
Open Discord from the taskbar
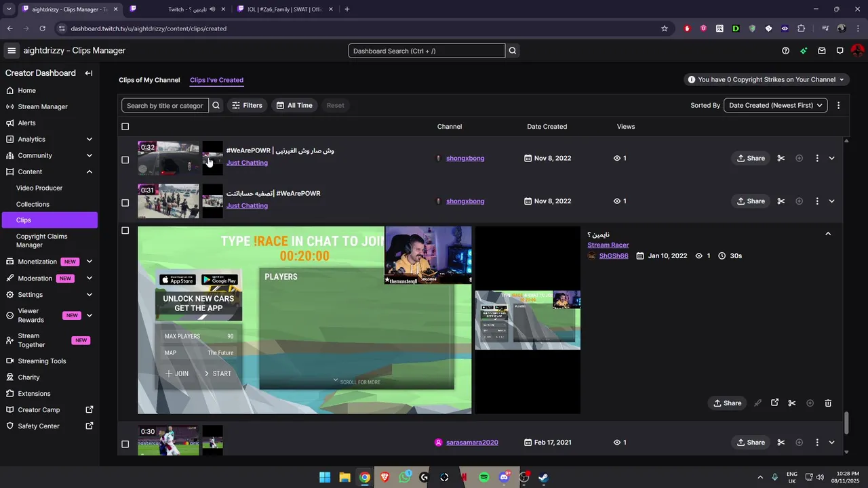504,477
